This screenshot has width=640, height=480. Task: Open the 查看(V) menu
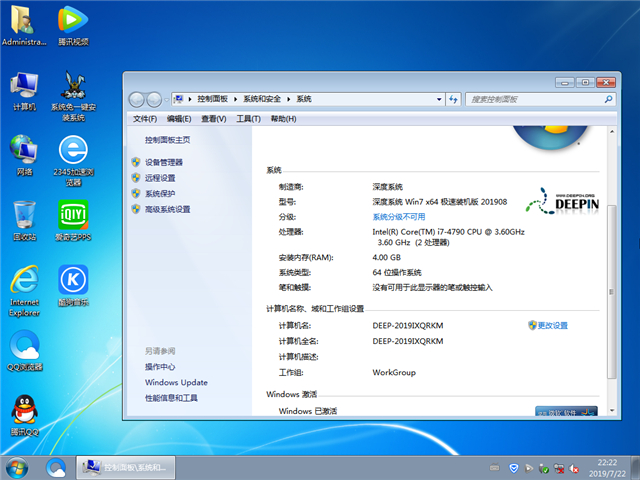pyautogui.click(x=213, y=119)
